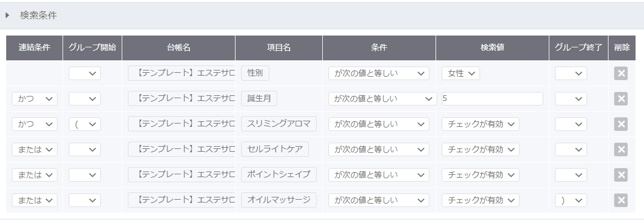The width and height of the screenshot is (644, 220).
Task: Open または dropdown in セルライトケア row
Action: click(x=34, y=149)
